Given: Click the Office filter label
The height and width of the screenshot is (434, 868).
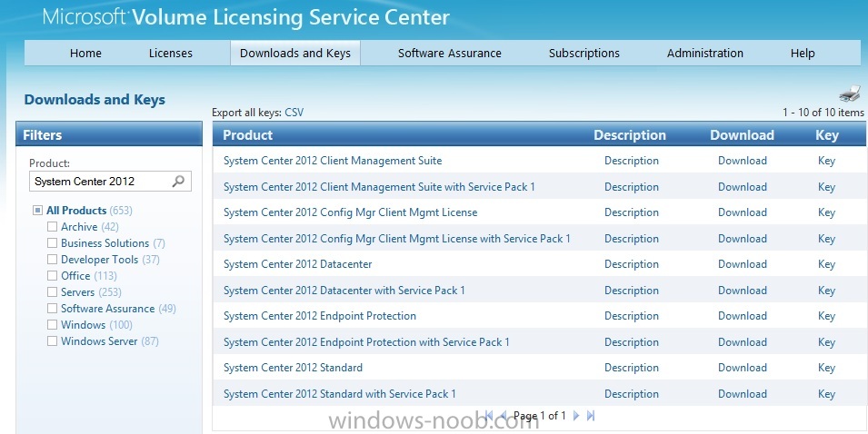Looking at the screenshot, I should 75,275.
